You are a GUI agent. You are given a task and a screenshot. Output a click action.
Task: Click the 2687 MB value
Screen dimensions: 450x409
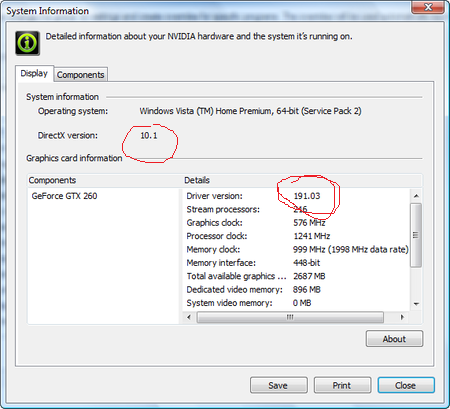309,276
